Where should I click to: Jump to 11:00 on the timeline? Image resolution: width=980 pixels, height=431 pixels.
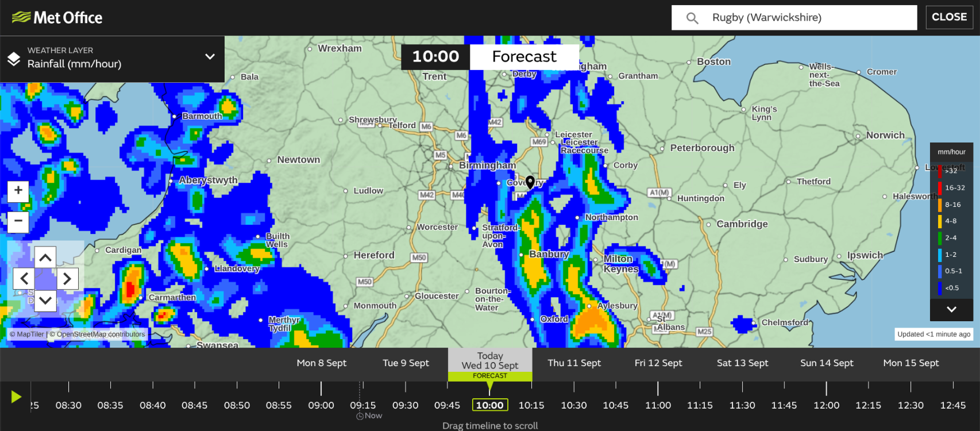tap(658, 405)
